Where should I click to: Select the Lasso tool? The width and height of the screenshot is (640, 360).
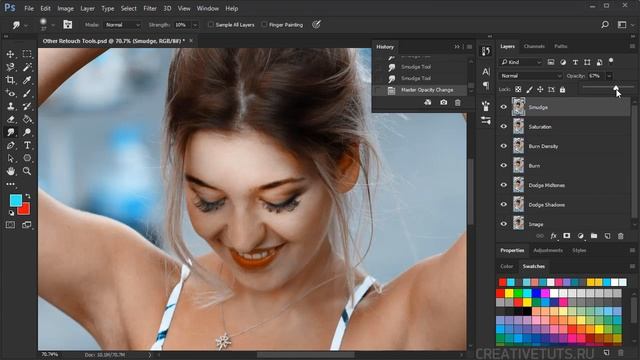click(11, 67)
